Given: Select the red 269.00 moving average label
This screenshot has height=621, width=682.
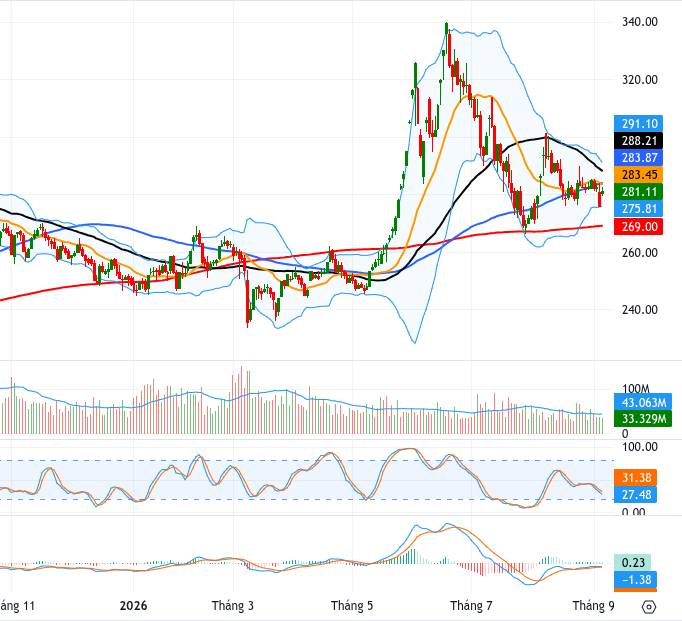Looking at the screenshot, I should click(x=638, y=227).
